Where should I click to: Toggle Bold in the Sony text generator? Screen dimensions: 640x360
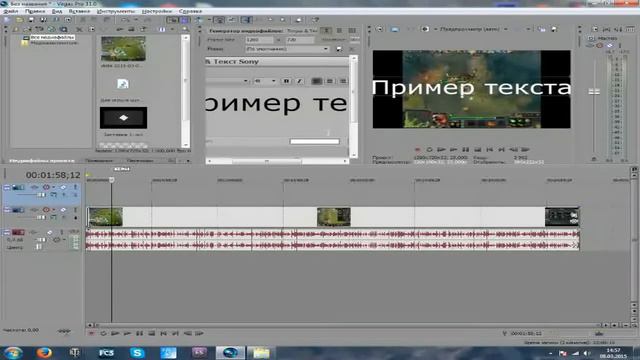[x=286, y=81]
